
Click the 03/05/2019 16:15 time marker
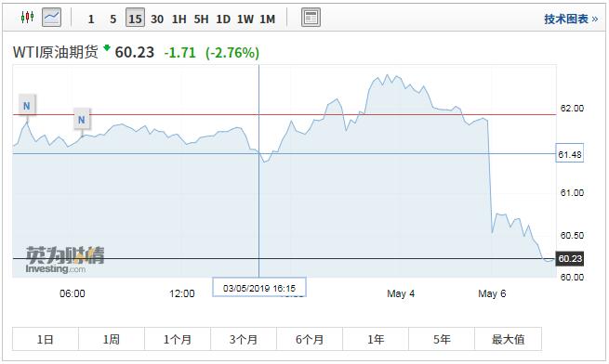(x=259, y=288)
